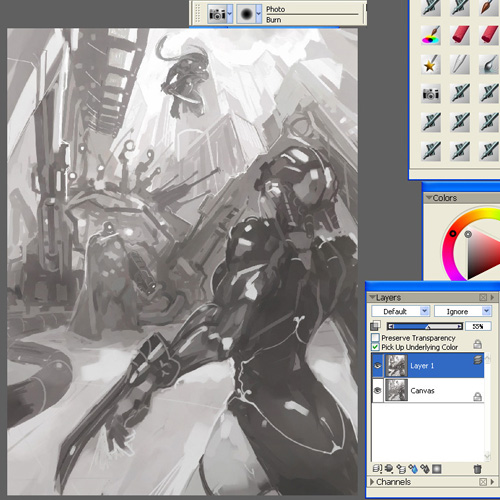Image resolution: width=500 pixels, height=500 pixels.
Task: Choose the camera Photo brush category icon
Action: pyautogui.click(x=430, y=93)
